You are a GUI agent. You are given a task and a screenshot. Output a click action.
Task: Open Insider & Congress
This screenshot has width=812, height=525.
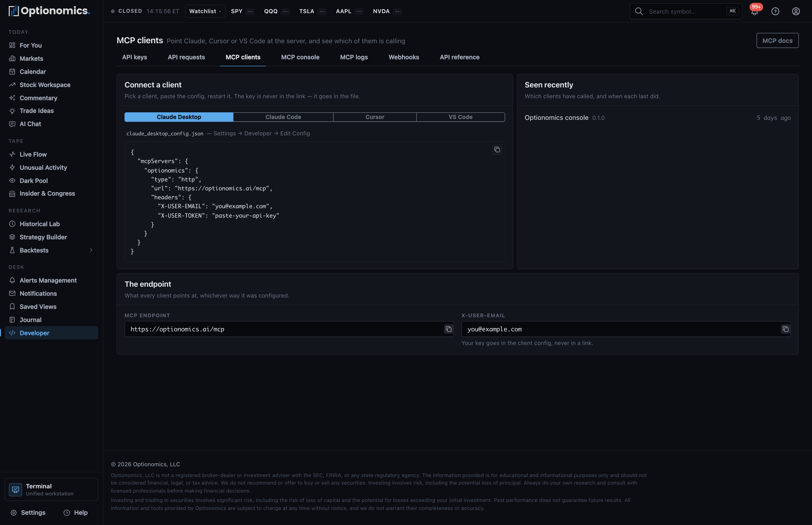[x=51, y=194]
